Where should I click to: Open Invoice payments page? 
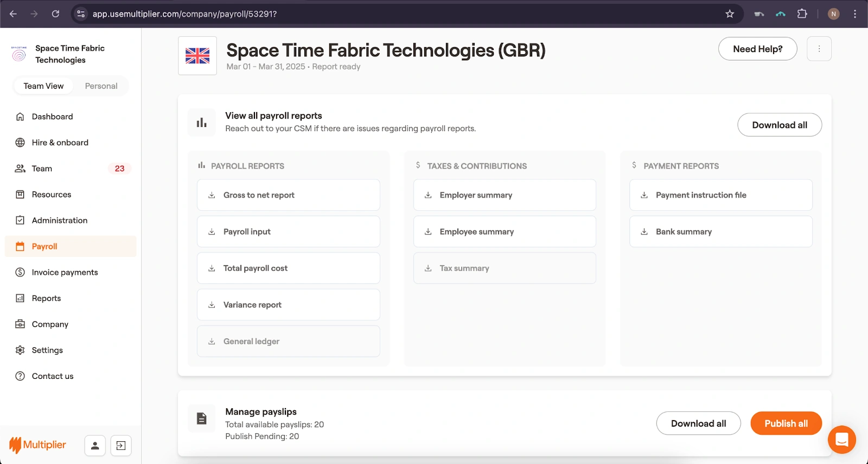pos(71,273)
